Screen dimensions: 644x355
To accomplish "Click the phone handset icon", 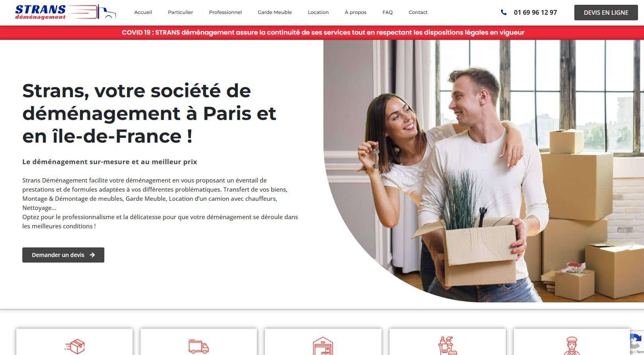I will tap(504, 12).
